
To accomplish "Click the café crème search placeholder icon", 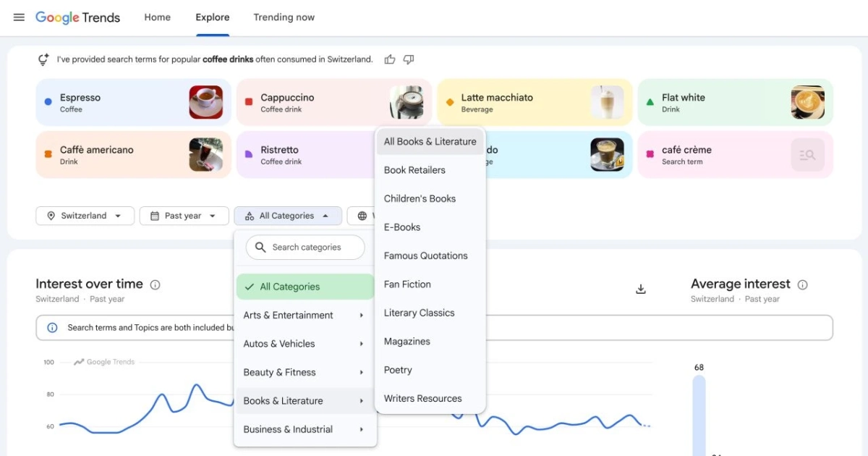I will 808,154.
